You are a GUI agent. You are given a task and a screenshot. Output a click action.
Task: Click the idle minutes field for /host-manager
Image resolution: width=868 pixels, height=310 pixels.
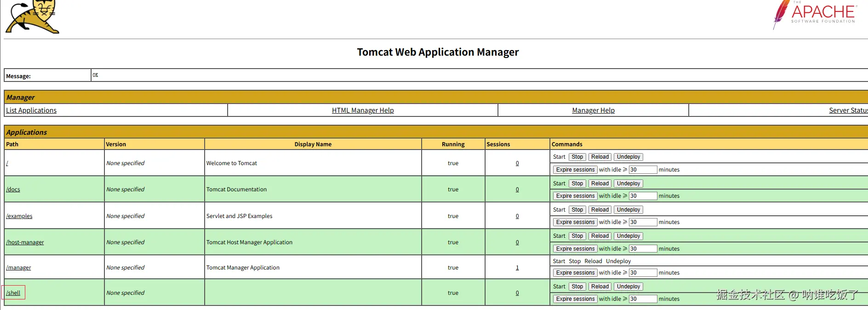643,249
